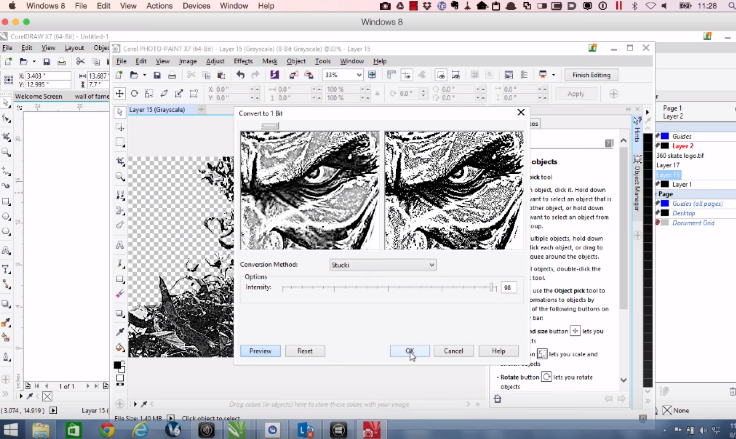This screenshot has height=439, width=736.
Task: Click the File Size status flyout arrow
Action: pos(170,418)
